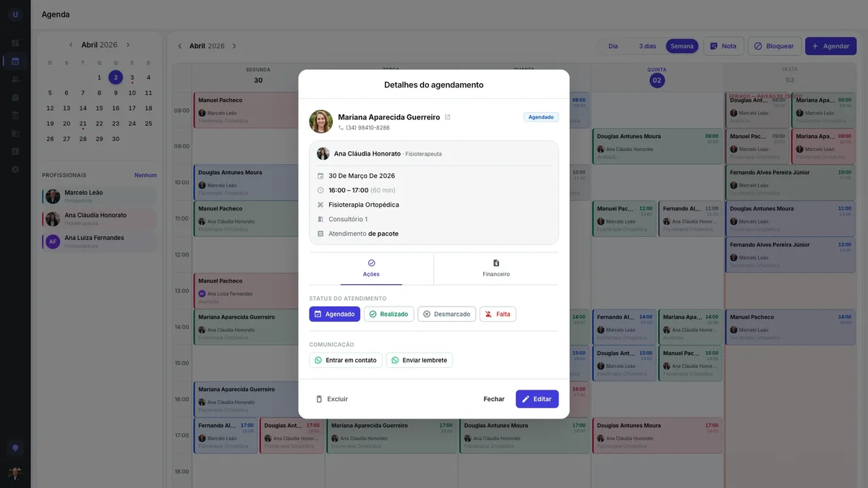This screenshot has width=868, height=488.
Task: Click the package icon beside Atendimento de pacote
Action: point(320,234)
